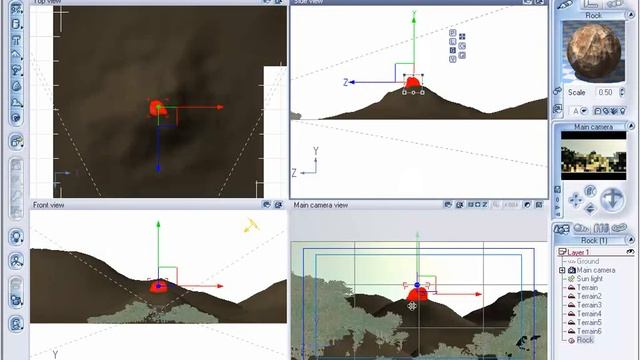640x360 pixels.
Task: Click the first icon in Front view title bar
Action: pyautogui.click(x=267, y=204)
